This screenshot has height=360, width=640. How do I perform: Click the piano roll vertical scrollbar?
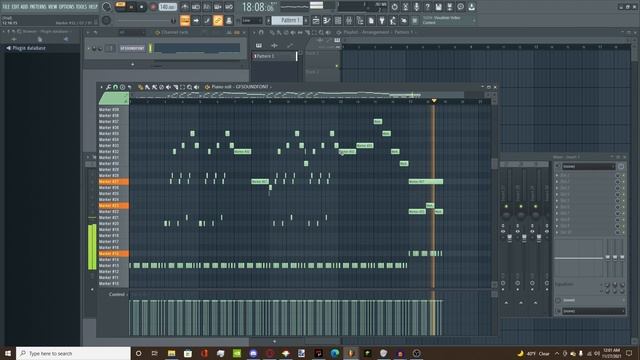click(x=494, y=163)
